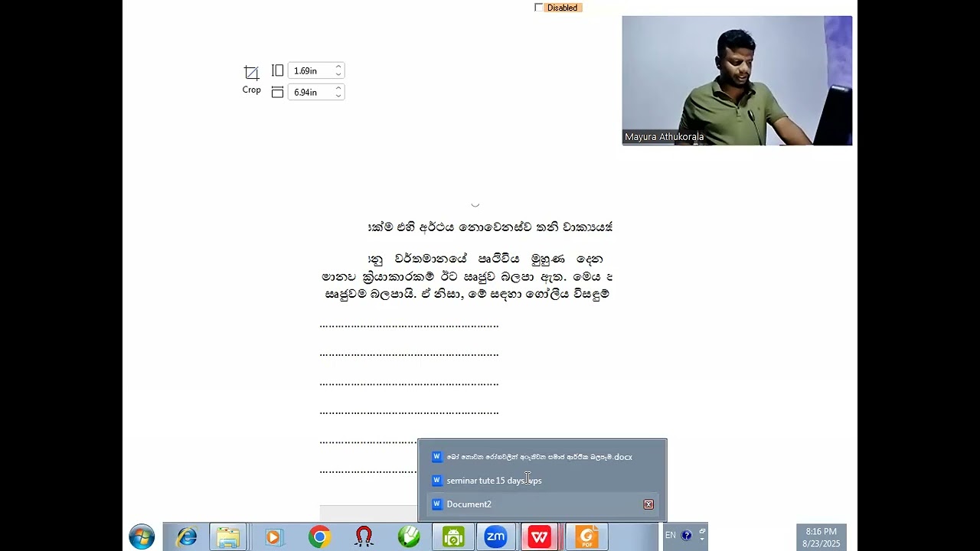980x551 pixels.
Task: Click the language bar restore/options icon
Action: (x=702, y=531)
